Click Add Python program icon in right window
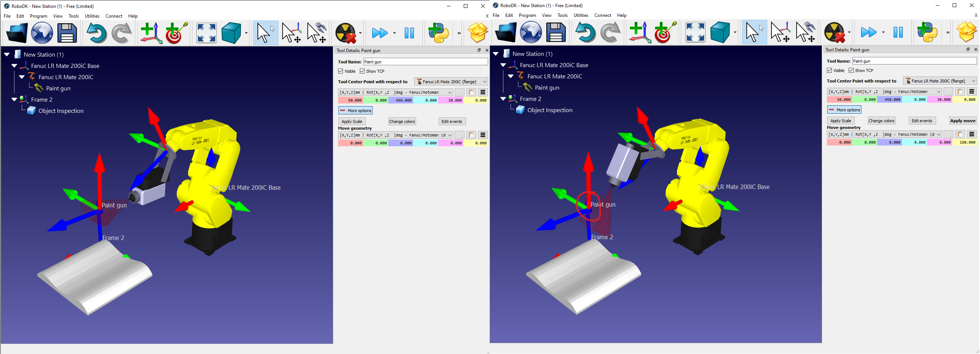This screenshot has height=354, width=980. [x=927, y=32]
